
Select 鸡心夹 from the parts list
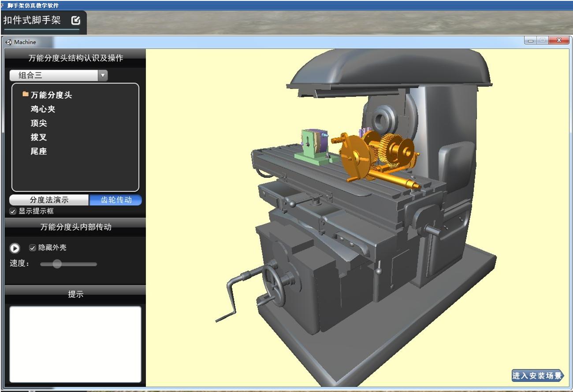pos(43,109)
